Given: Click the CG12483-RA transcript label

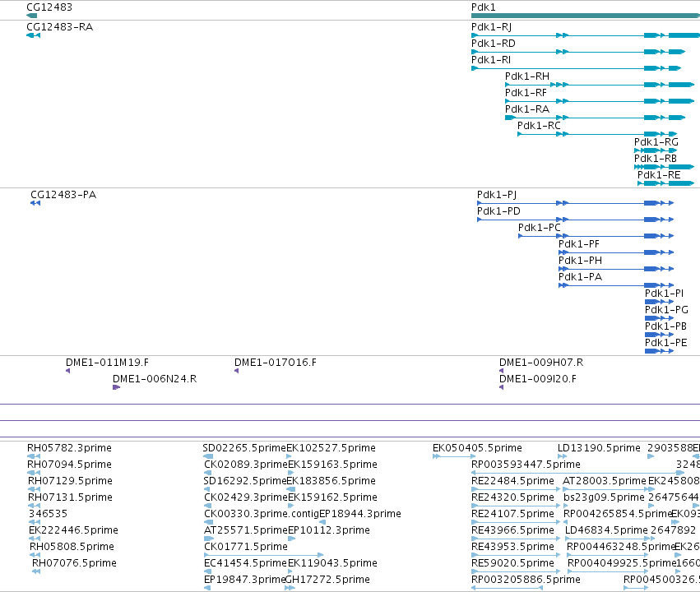Looking at the screenshot, I should (x=60, y=27).
